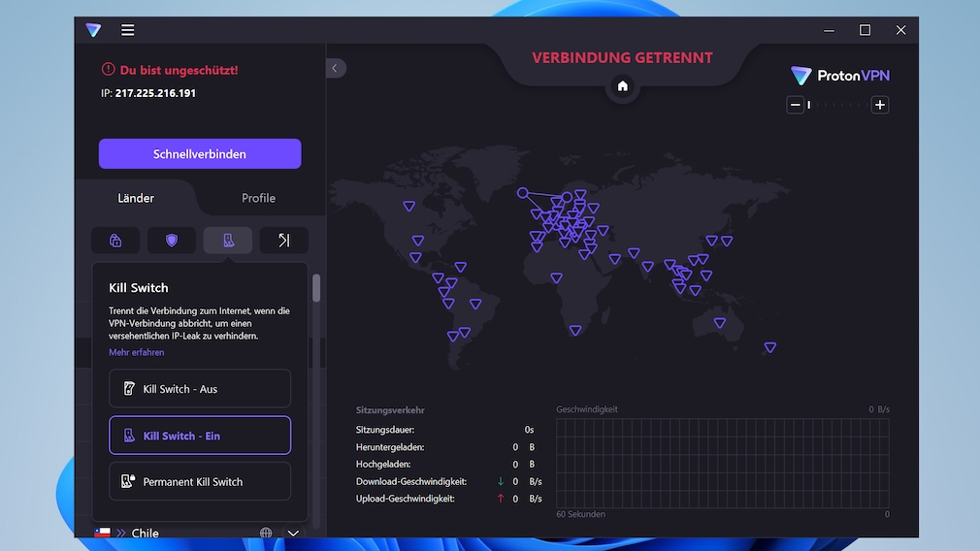
Task: Click the Du bist ungeschützt warning icon
Action: click(108, 69)
